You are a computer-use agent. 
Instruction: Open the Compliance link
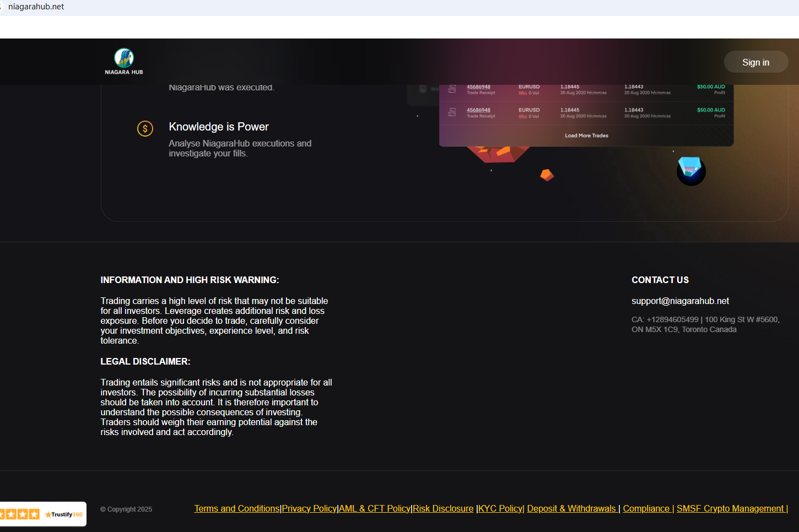point(646,508)
